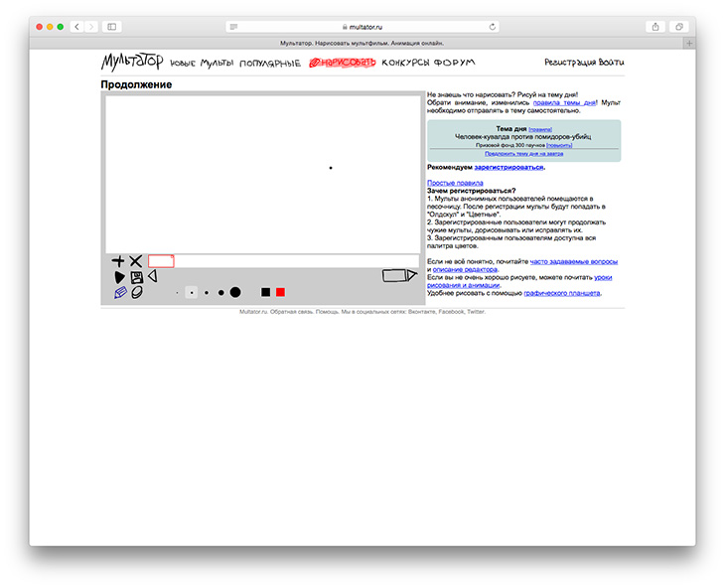Open the Конкурсы menu item
The image size is (725, 588).
pos(405,63)
